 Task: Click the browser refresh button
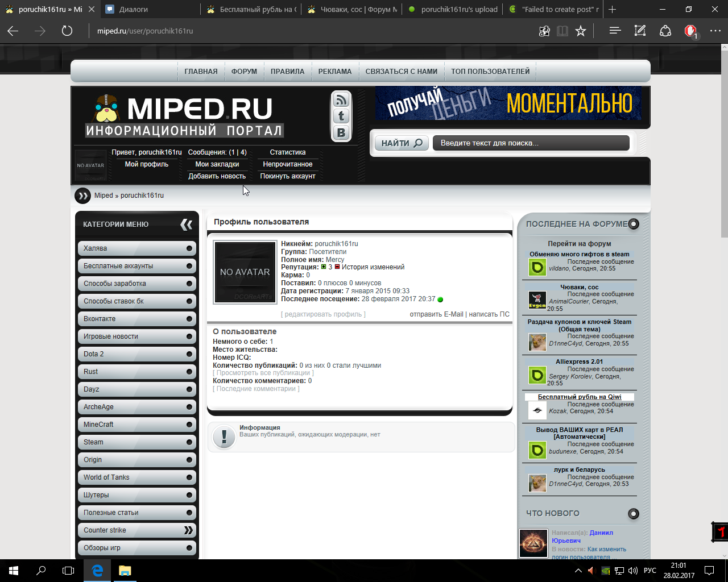(x=67, y=31)
